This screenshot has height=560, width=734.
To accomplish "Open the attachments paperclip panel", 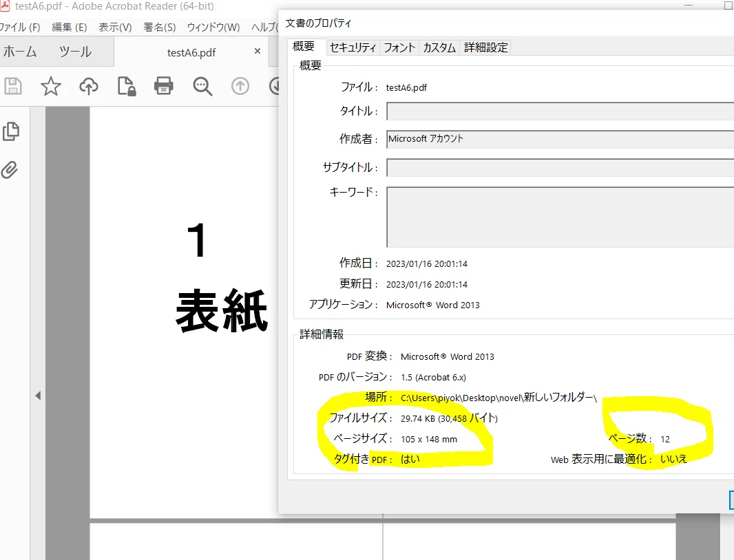I will (10, 170).
